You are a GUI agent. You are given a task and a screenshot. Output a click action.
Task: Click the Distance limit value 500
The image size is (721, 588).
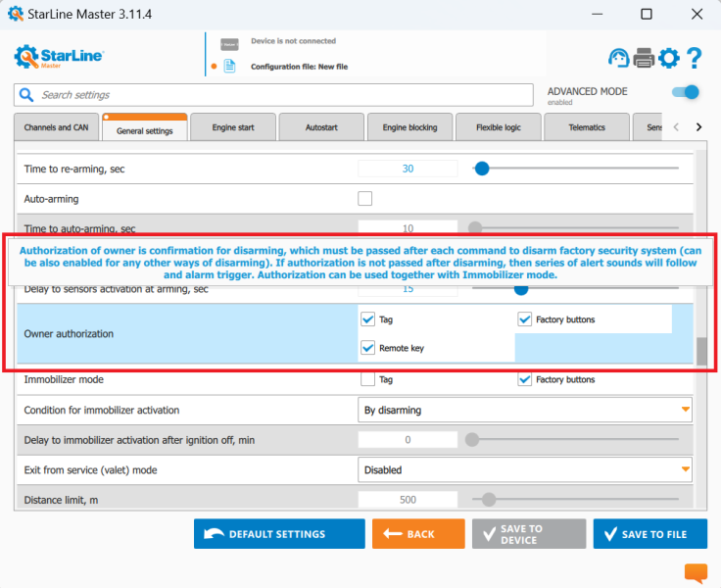[408, 500]
